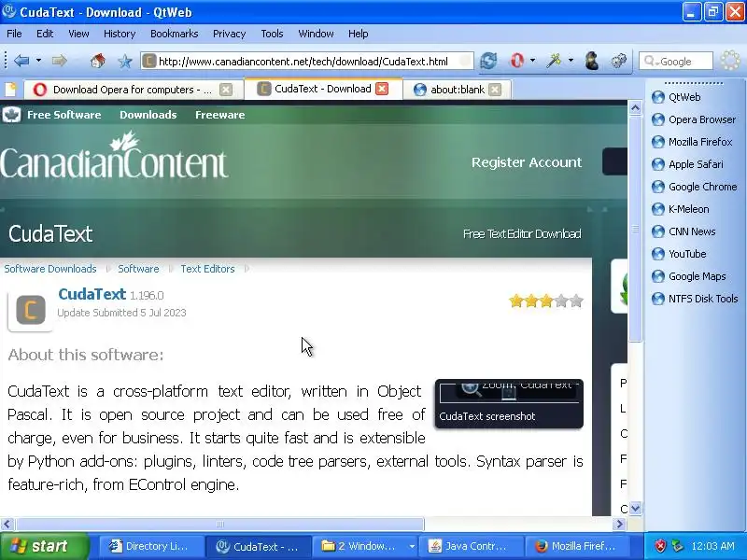Click the CudaText app icon on page
The image size is (747, 560).
tap(31, 310)
